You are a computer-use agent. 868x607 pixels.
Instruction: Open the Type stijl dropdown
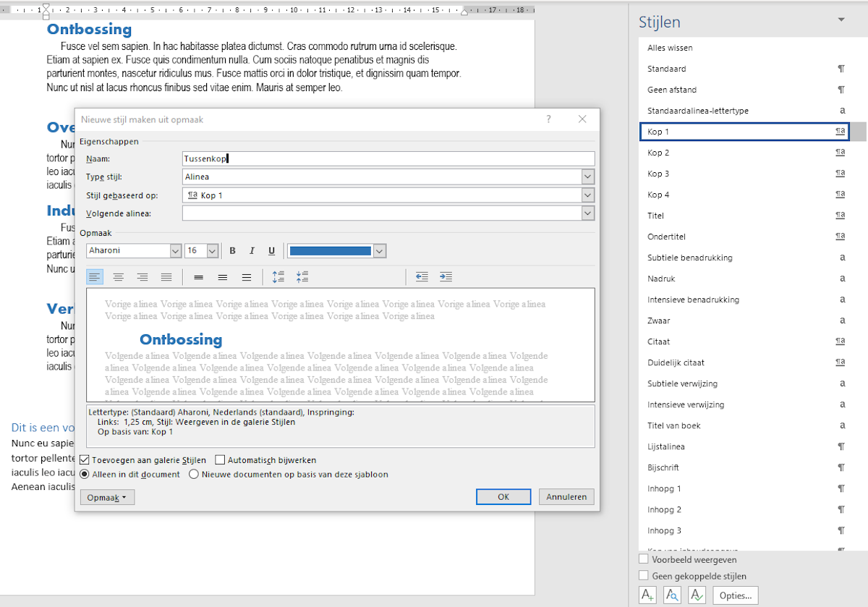point(587,177)
